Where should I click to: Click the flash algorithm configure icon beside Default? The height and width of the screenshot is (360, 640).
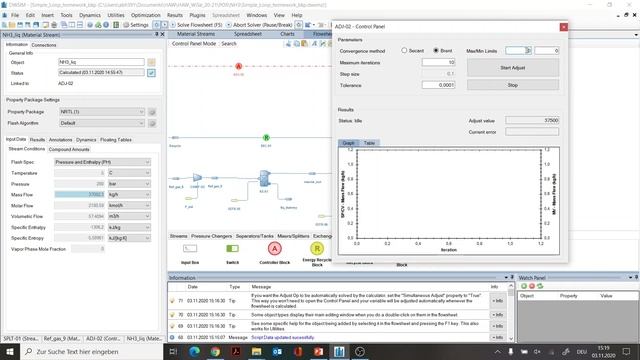[x=152, y=123]
